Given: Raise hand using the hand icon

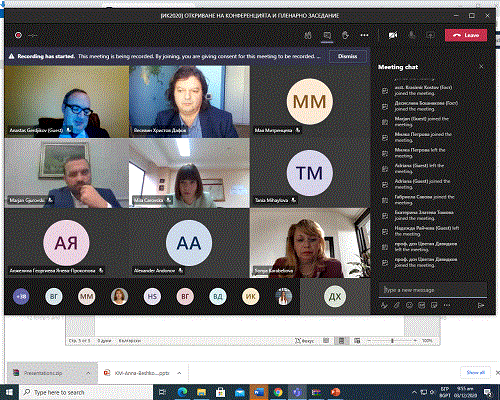Looking at the screenshot, I should pyautogui.click(x=345, y=35).
